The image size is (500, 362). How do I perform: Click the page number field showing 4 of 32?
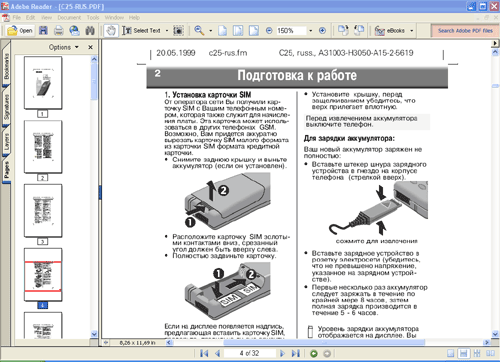point(249,353)
